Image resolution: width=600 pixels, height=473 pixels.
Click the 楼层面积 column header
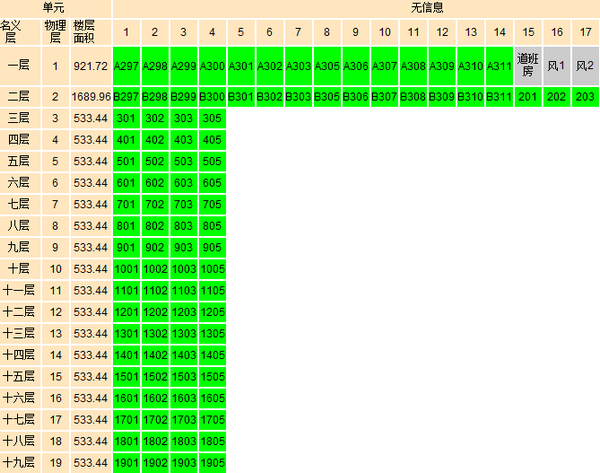click(91, 32)
